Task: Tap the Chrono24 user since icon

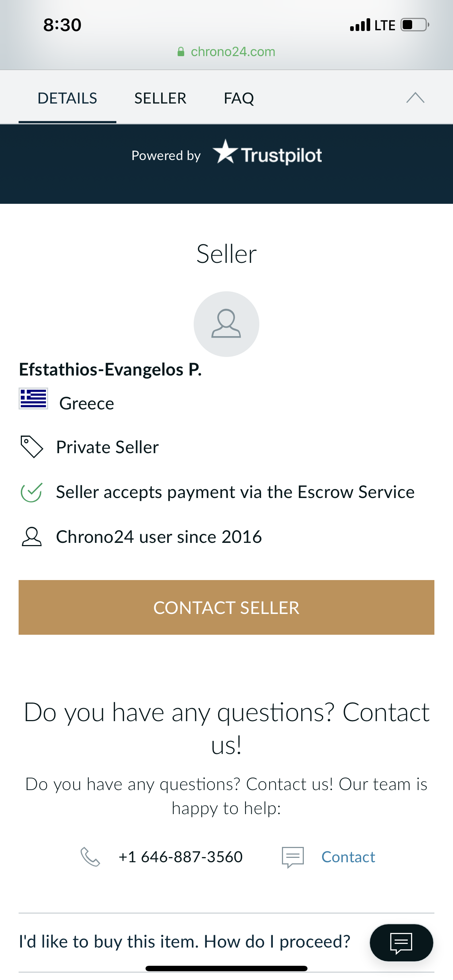Action: (32, 537)
